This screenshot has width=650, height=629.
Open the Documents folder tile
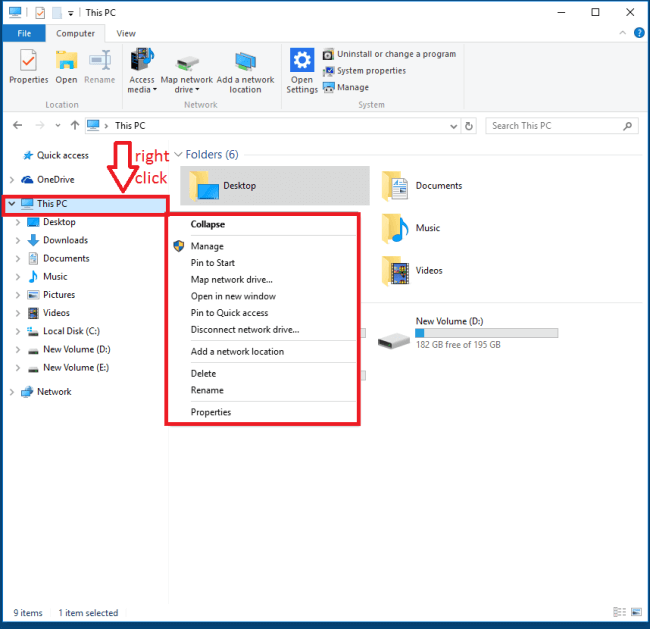click(x=422, y=186)
